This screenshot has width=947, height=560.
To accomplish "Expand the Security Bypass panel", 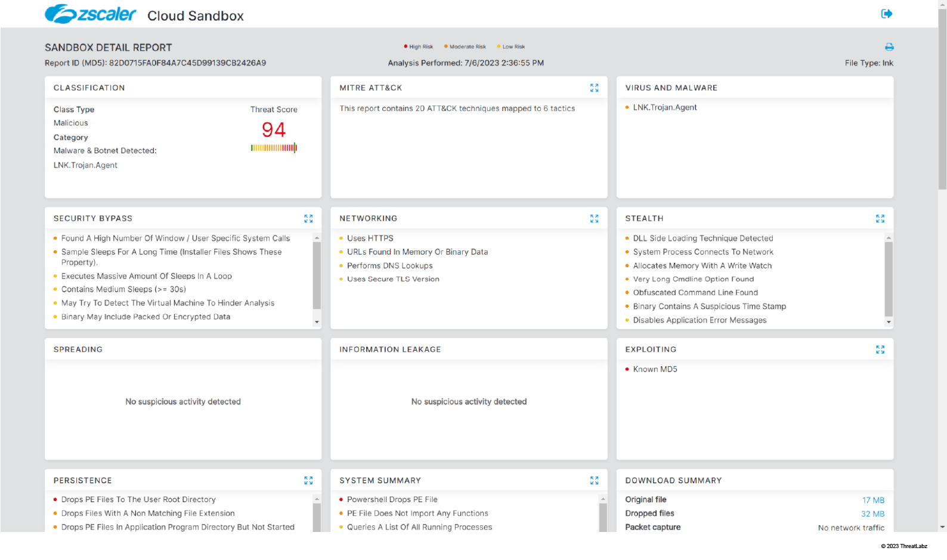I will point(308,219).
